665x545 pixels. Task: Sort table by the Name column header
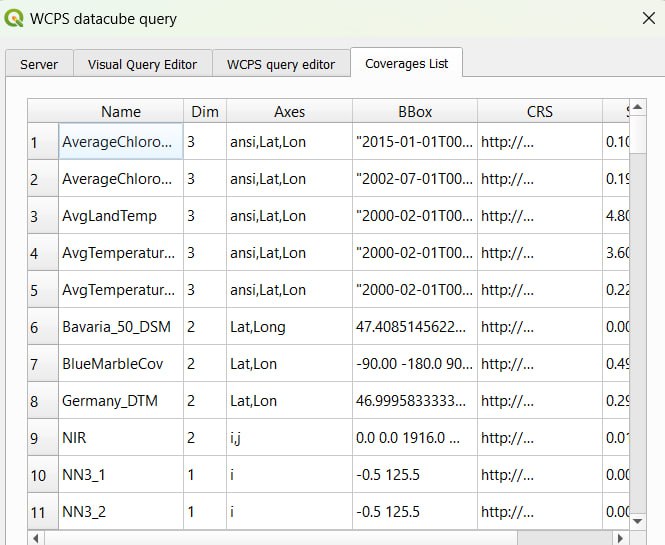click(x=121, y=112)
